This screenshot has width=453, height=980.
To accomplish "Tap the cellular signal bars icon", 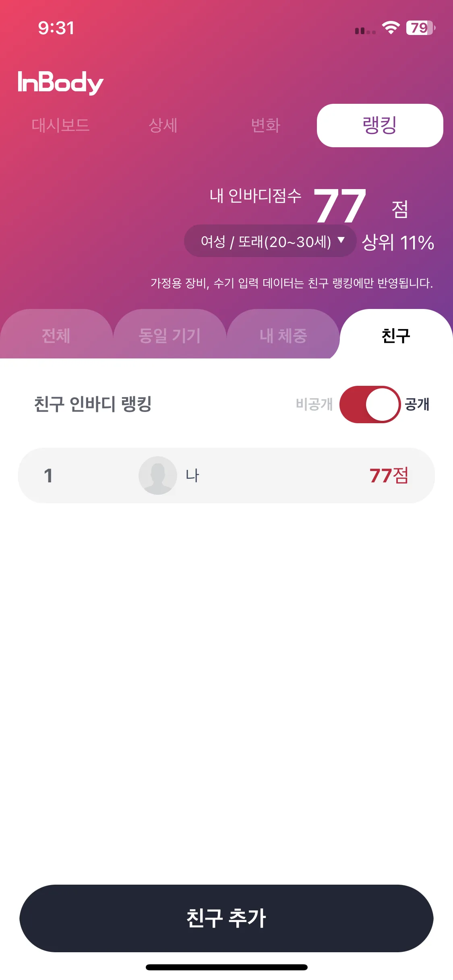I will click(x=365, y=31).
